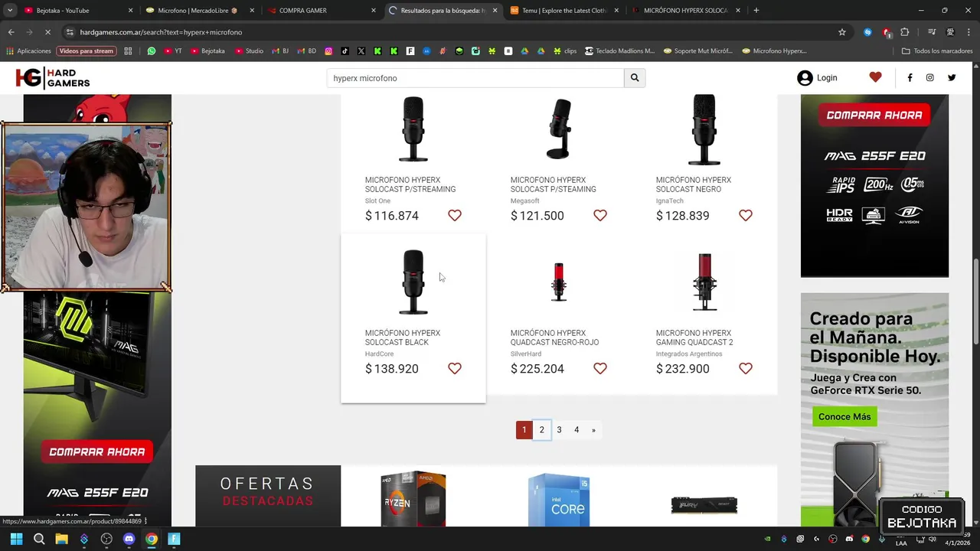Image resolution: width=980 pixels, height=551 pixels.
Task: Select current page 1 in pagination
Action: (524, 430)
